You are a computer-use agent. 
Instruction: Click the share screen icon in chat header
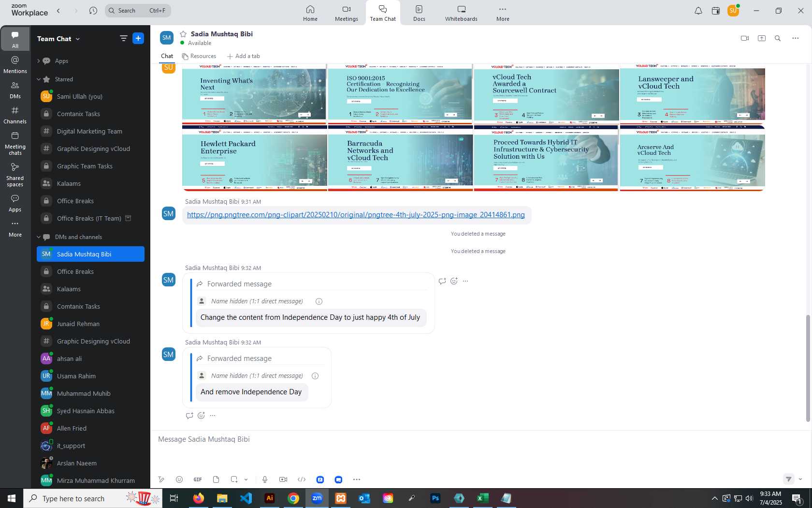coord(762,38)
